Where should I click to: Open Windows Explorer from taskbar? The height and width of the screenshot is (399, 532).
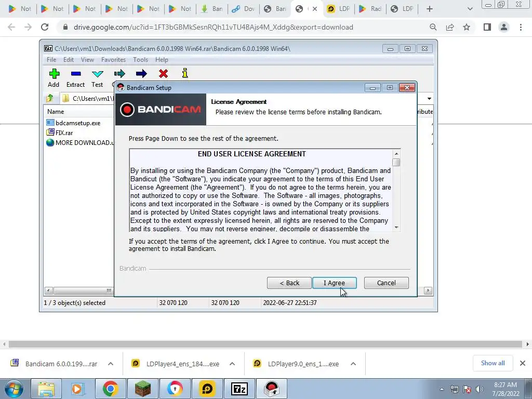(46, 389)
